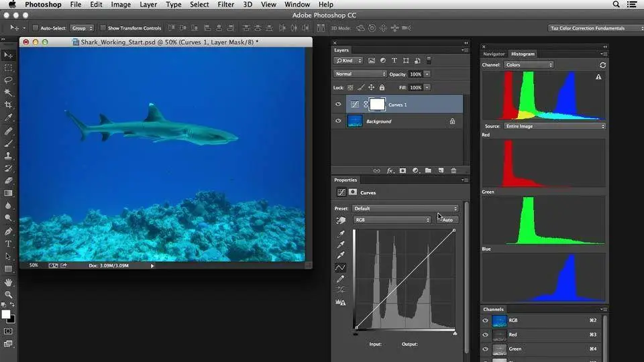Check Show Transform Controls

(103, 28)
